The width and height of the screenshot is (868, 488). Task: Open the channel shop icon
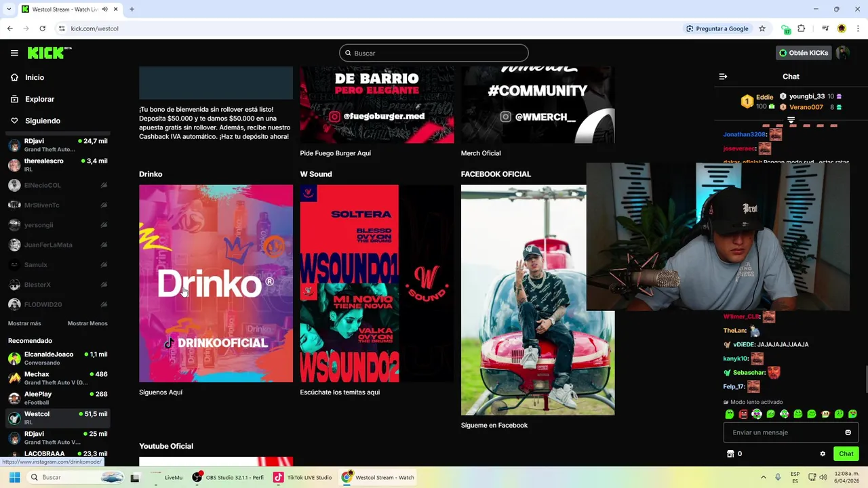730,454
